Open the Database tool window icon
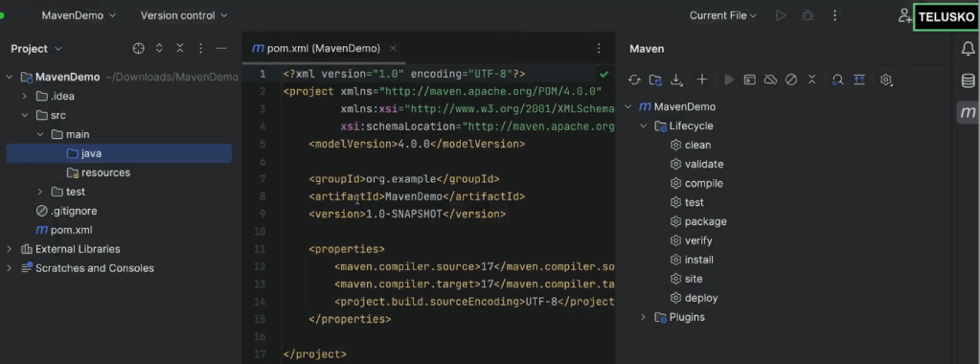 coord(968,80)
